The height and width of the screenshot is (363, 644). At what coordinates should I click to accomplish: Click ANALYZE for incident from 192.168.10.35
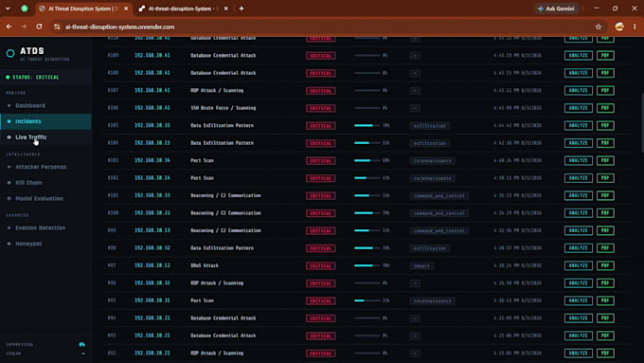point(579,125)
